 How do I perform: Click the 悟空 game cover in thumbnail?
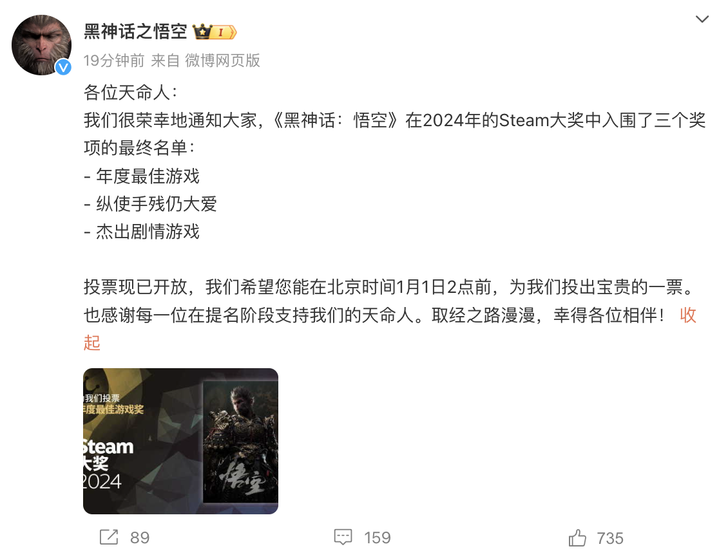pos(240,442)
